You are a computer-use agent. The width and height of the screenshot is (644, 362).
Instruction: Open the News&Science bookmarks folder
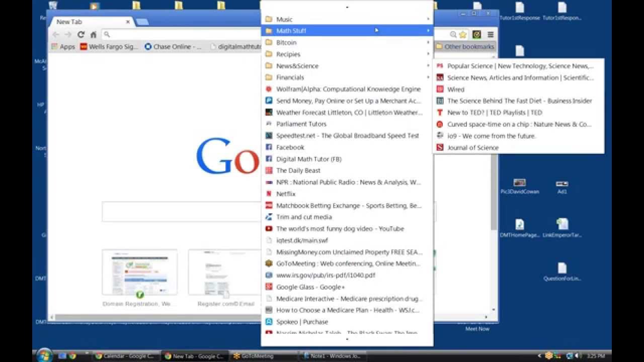(347, 66)
